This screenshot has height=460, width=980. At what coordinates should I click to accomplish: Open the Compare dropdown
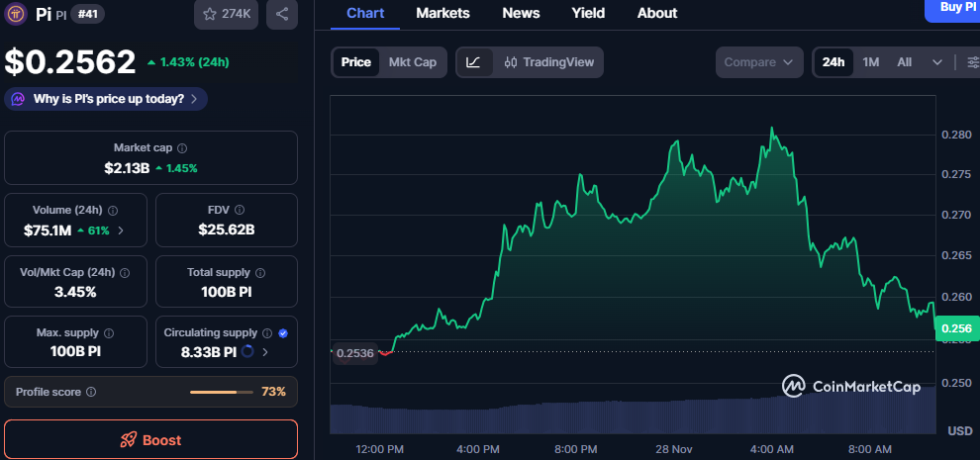tap(758, 62)
